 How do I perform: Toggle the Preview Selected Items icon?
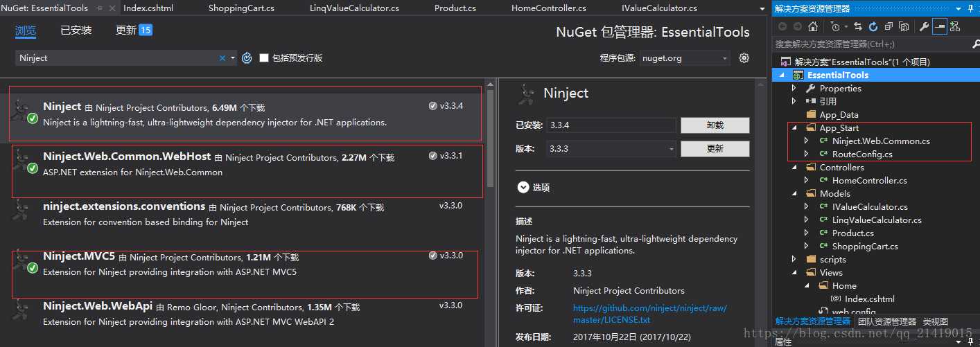tap(940, 26)
